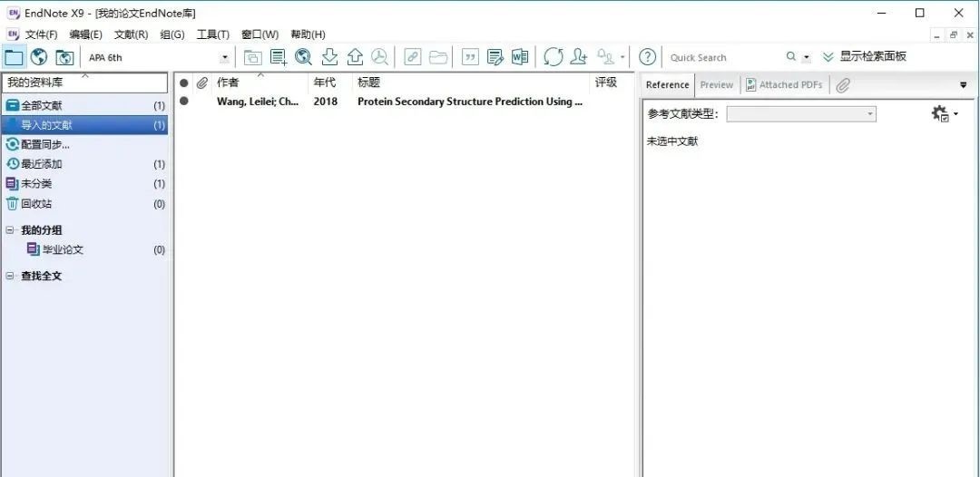This screenshot has height=477, width=980.
Task: Click the EndNote menu-bar document icon
Action: click(x=13, y=34)
